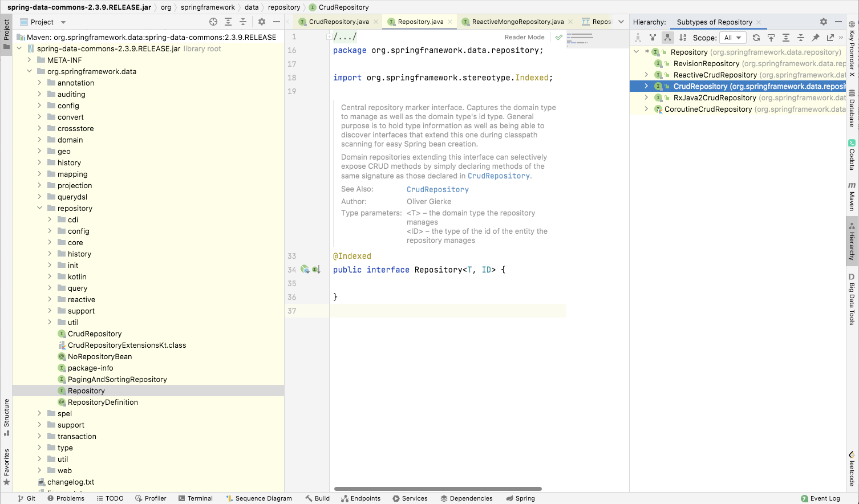Collapse the org.springframework.data package
This screenshot has height=504, width=859.
click(x=30, y=71)
